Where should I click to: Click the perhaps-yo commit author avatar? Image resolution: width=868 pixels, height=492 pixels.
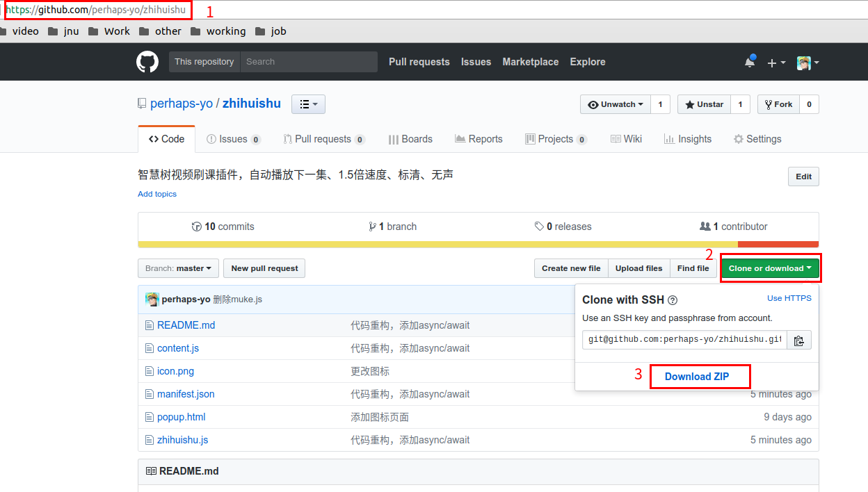point(152,300)
